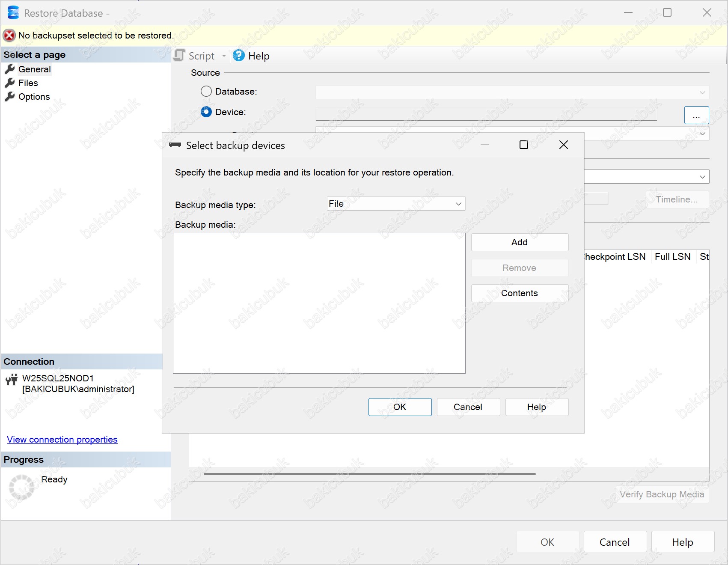Viewport: 728px width, 565px height.
Task: Select the Device source radio button
Action: (206, 112)
